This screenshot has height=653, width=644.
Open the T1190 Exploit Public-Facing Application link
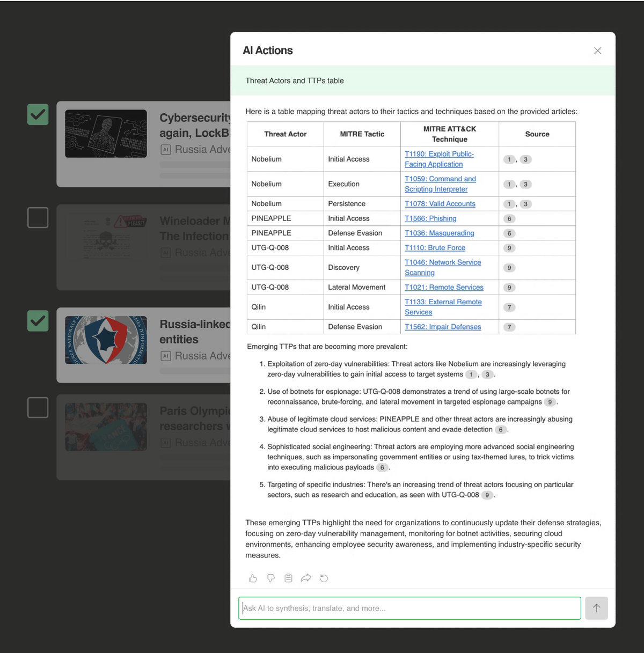[439, 159]
